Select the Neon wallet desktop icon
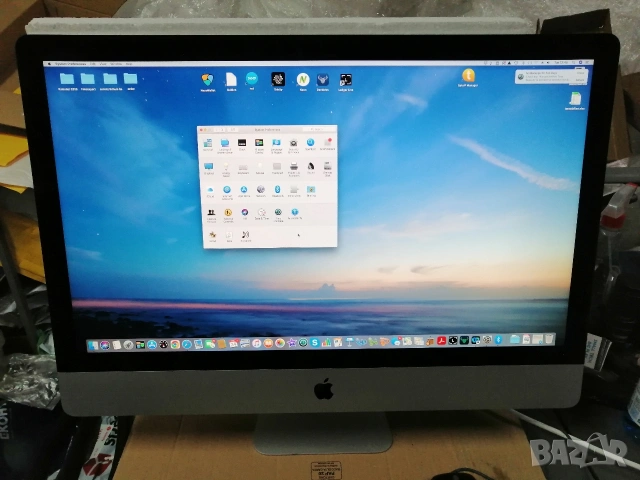The width and height of the screenshot is (640, 480). click(x=303, y=82)
